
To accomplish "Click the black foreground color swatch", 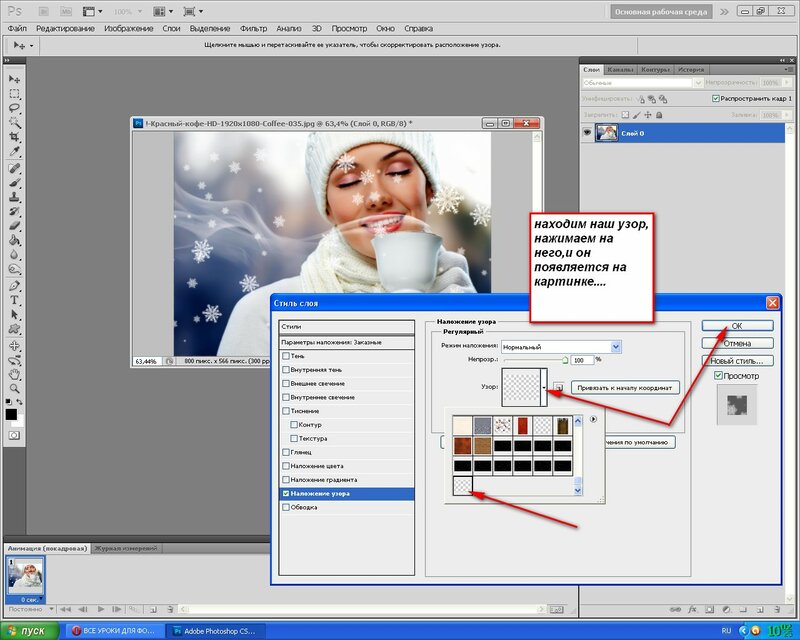I will (11, 413).
